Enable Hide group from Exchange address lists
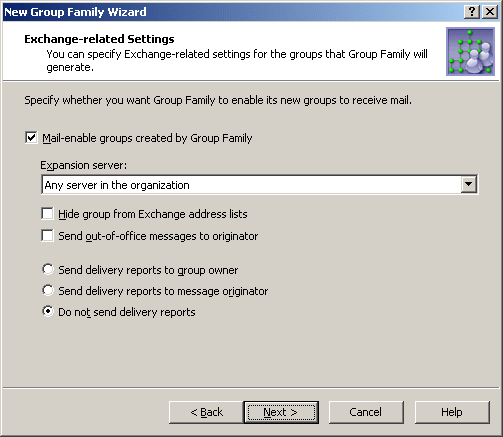The width and height of the screenshot is (503, 437). [x=47, y=214]
